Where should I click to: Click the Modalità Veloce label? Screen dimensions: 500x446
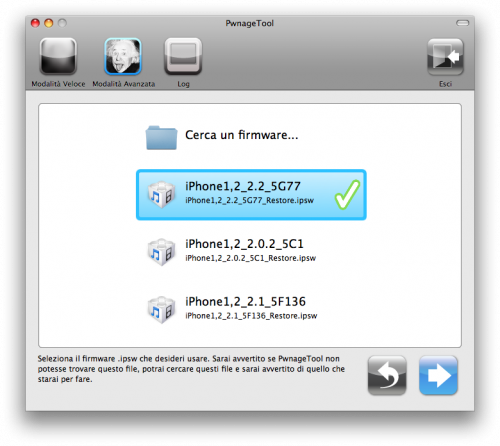coord(58,84)
